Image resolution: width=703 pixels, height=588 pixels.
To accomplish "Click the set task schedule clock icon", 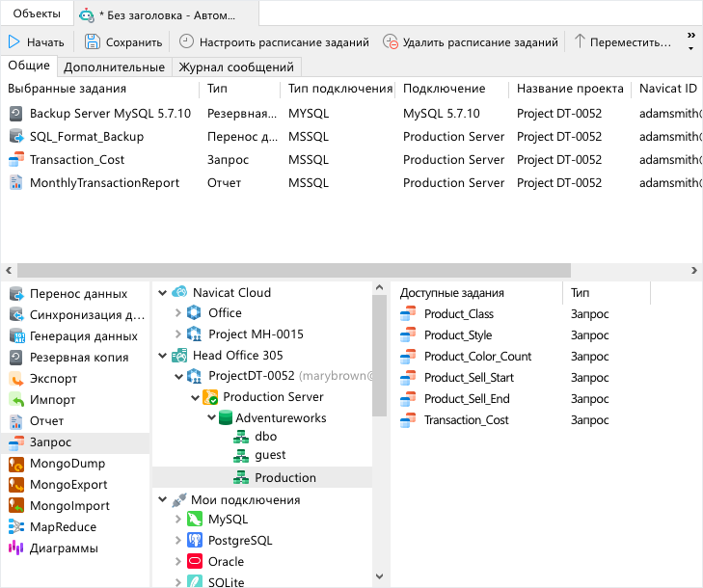I will [186, 41].
